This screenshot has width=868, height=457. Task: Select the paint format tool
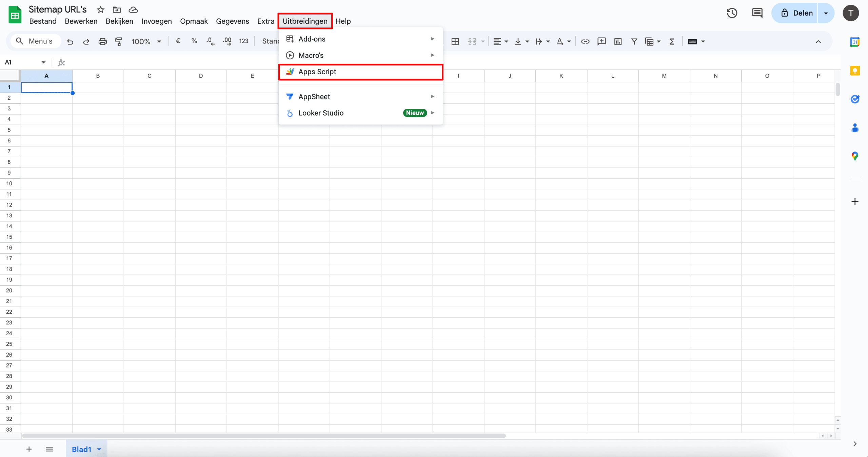coord(119,41)
